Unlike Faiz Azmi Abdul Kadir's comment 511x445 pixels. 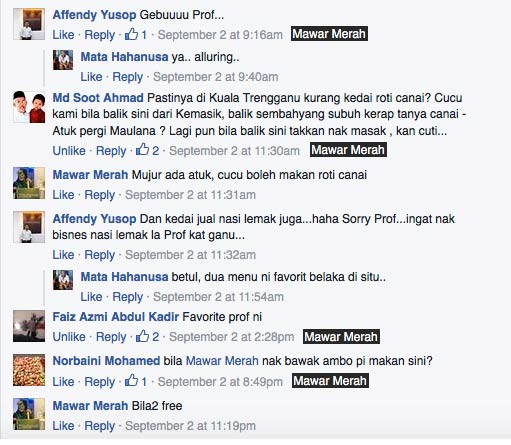pyautogui.click(x=69, y=337)
